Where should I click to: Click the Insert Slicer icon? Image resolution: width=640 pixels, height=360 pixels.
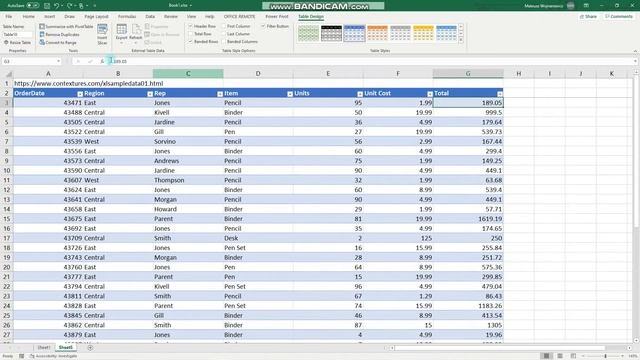(102, 29)
